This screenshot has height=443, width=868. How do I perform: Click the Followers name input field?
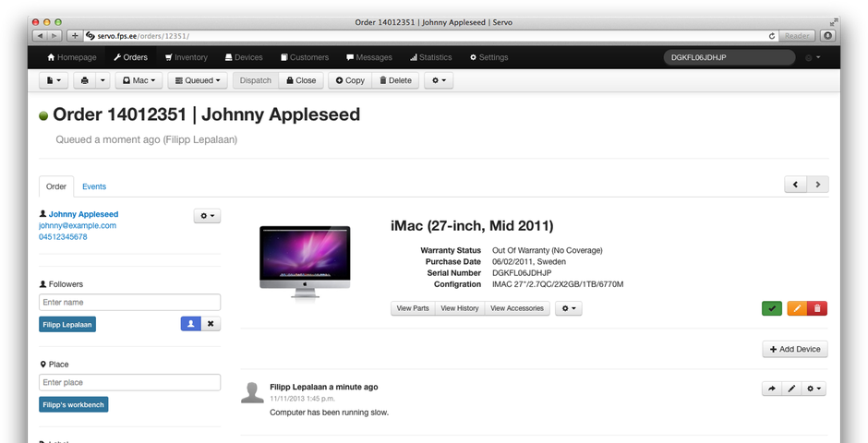click(129, 303)
